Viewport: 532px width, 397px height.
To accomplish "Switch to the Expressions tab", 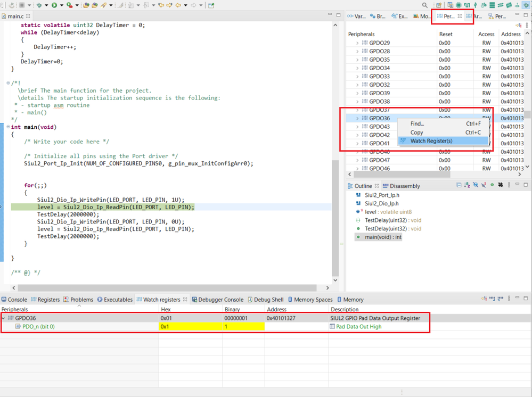I will pos(400,16).
